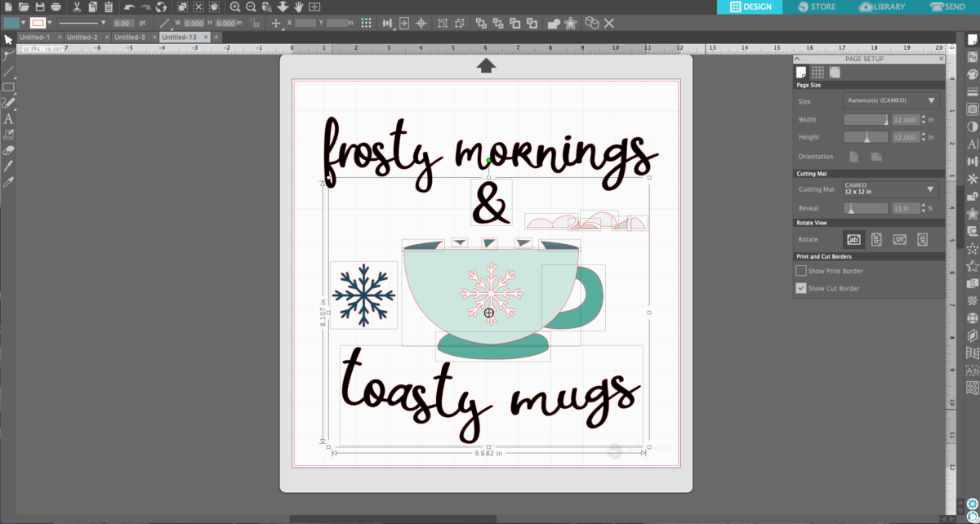Select portrait orientation

coord(854,157)
